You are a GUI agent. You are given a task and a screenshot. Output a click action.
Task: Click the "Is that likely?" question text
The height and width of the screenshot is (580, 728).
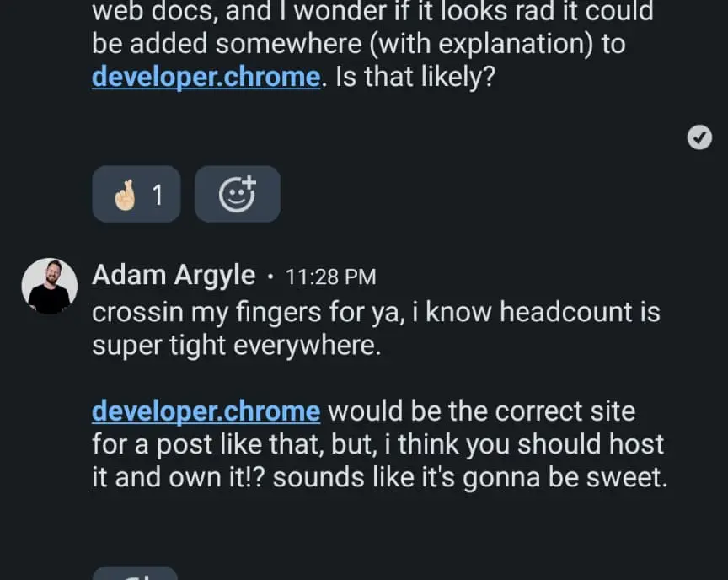tap(415, 77)
